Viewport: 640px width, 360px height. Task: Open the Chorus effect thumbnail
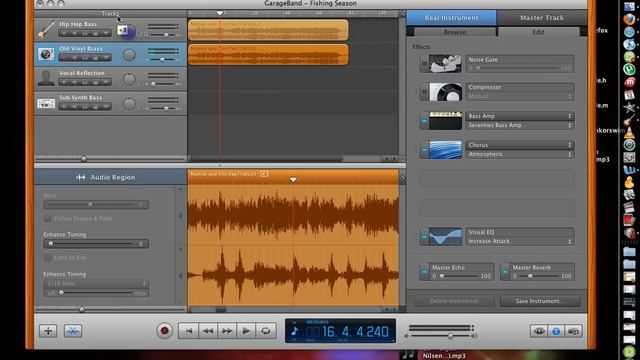(x=445, y=150)
